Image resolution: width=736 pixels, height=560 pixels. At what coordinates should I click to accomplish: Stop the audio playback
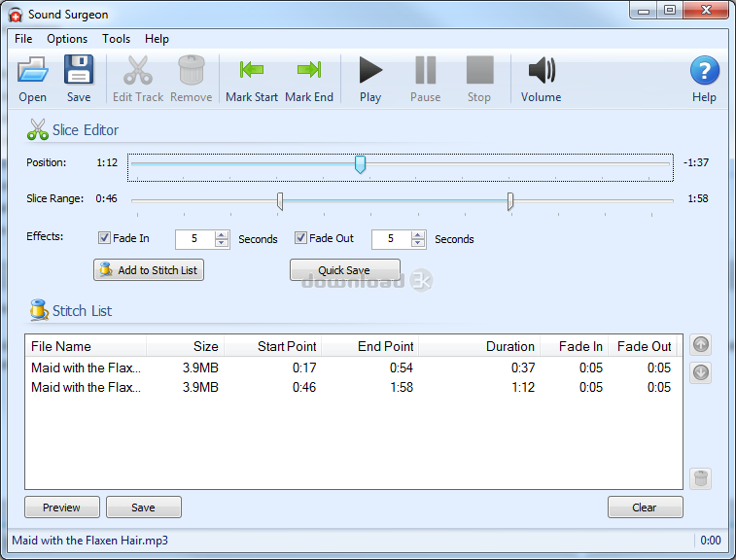(x=479, y=79)
